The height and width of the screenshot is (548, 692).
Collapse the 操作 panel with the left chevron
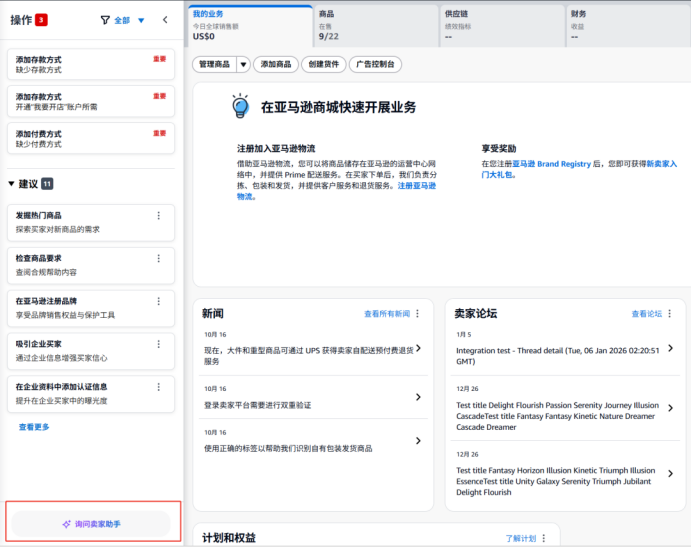[165, 20]
